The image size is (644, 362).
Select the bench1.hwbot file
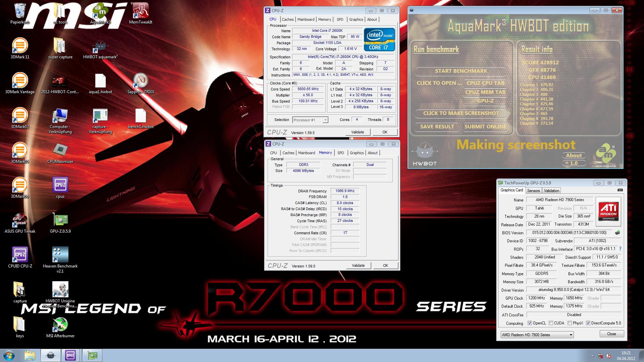(x=141, y=118)
